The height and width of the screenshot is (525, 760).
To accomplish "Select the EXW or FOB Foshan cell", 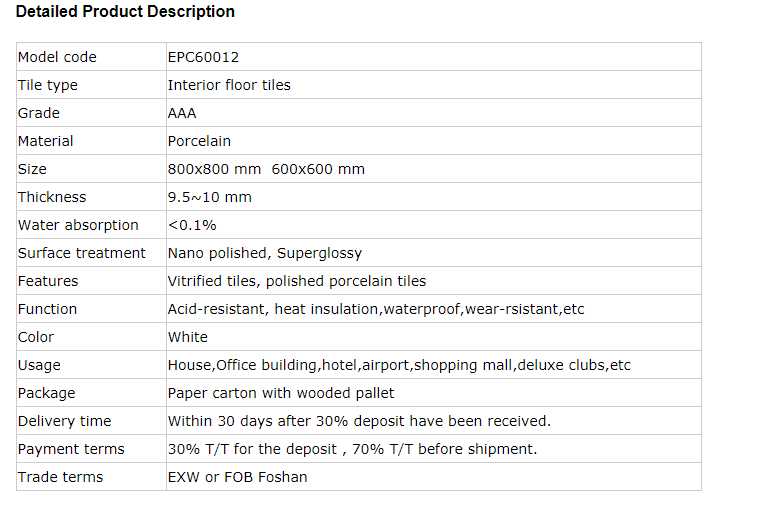I will pyautogui.click(x=237, y=477).
